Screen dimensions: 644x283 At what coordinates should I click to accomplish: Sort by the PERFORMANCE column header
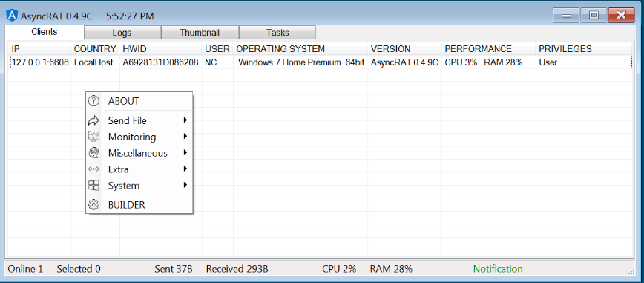[489, 48]
